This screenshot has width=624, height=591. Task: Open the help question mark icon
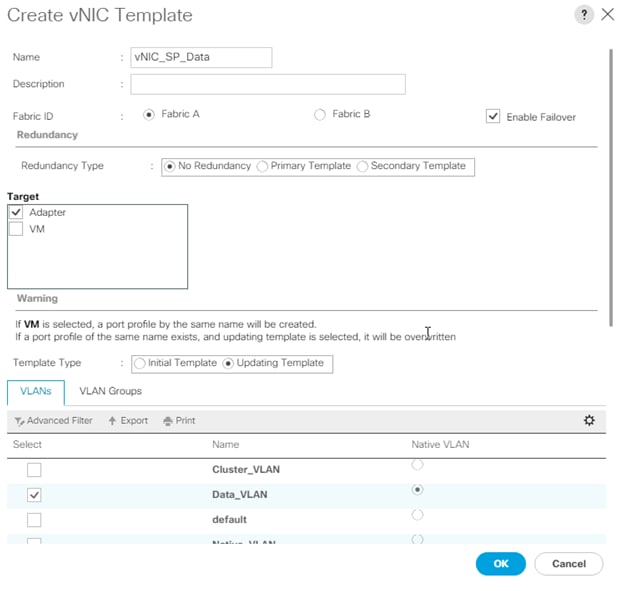[x=584, y=15]
